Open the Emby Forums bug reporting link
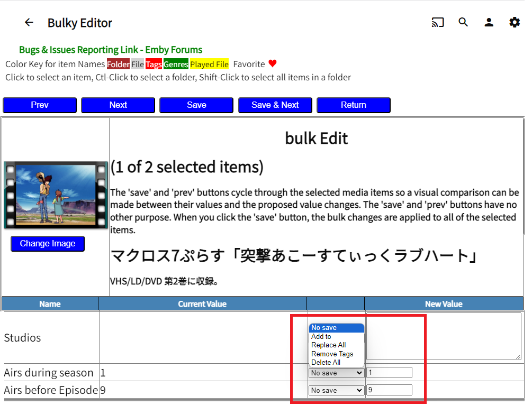532x405 pixels. tap(111, 49)
